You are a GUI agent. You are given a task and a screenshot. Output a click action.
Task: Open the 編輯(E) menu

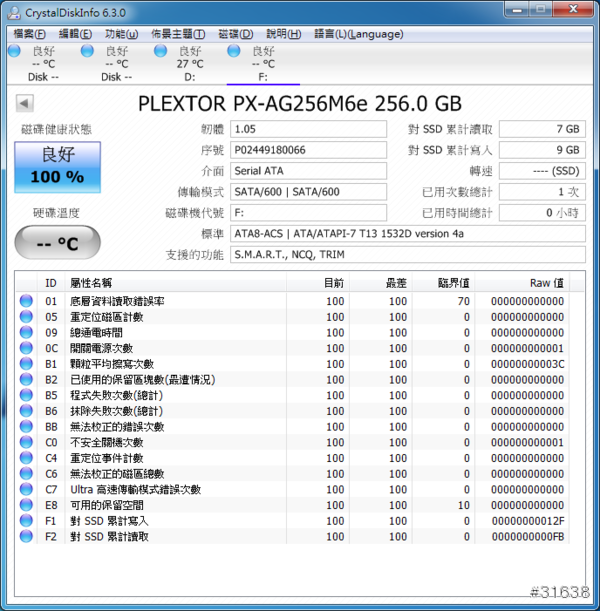tap(77, 33)
